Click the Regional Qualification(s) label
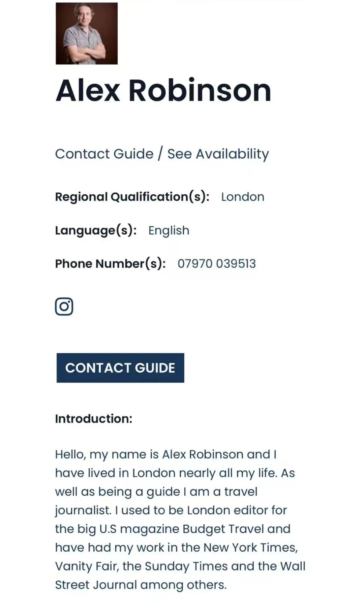This screenshot has width=364, height=606. tap(132, 197)
